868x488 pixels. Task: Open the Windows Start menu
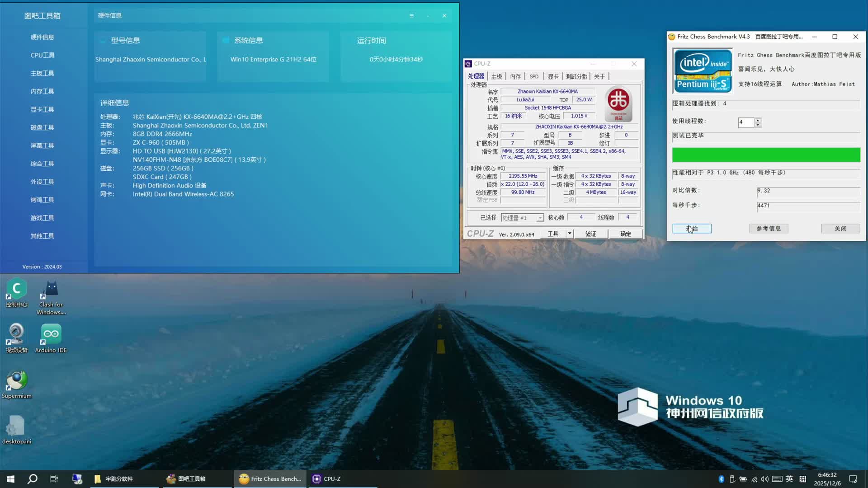(10, 479)
